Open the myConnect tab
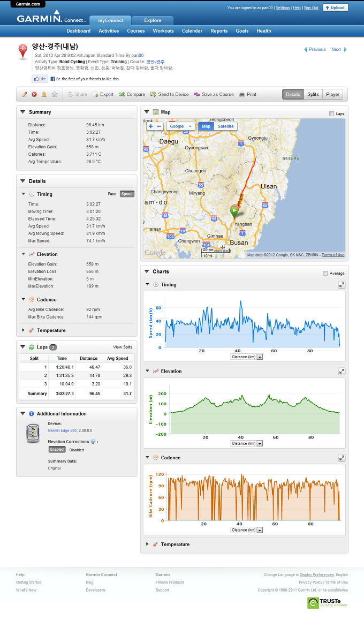Screen dimensions: 364x621 (x=110, y=20)
